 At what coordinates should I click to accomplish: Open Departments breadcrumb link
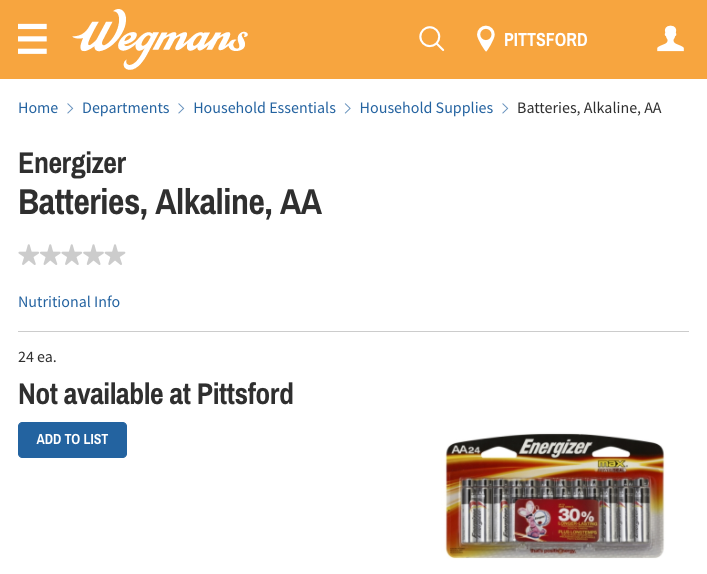(125, 108)
